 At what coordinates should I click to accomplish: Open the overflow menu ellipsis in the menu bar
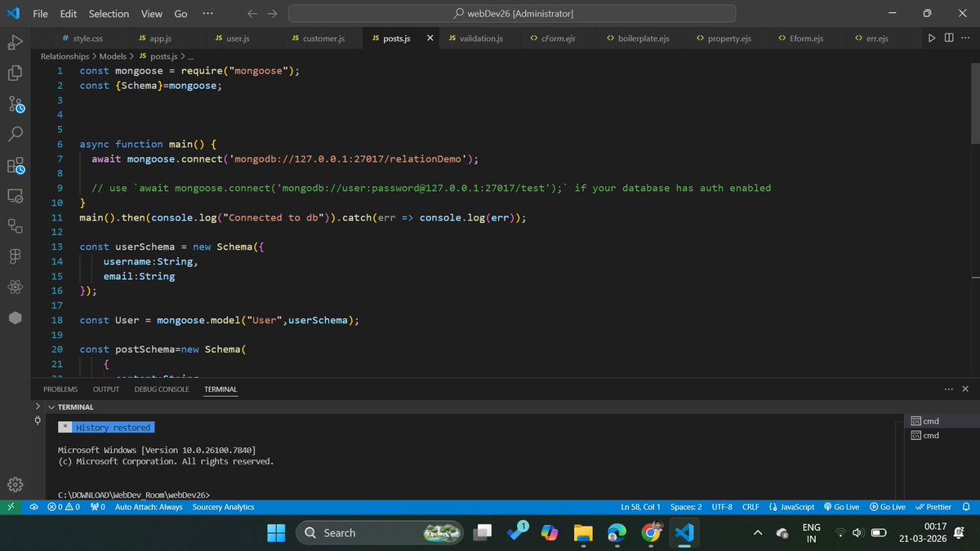[x=207, y=14]
